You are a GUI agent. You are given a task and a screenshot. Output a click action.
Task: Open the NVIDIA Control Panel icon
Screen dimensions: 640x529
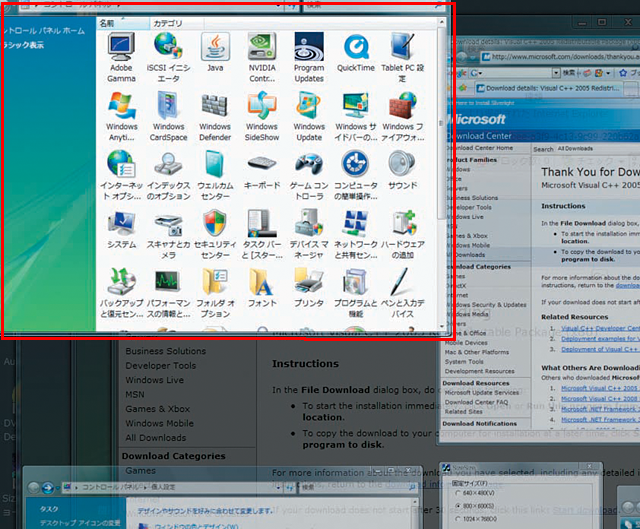point(262,58)
